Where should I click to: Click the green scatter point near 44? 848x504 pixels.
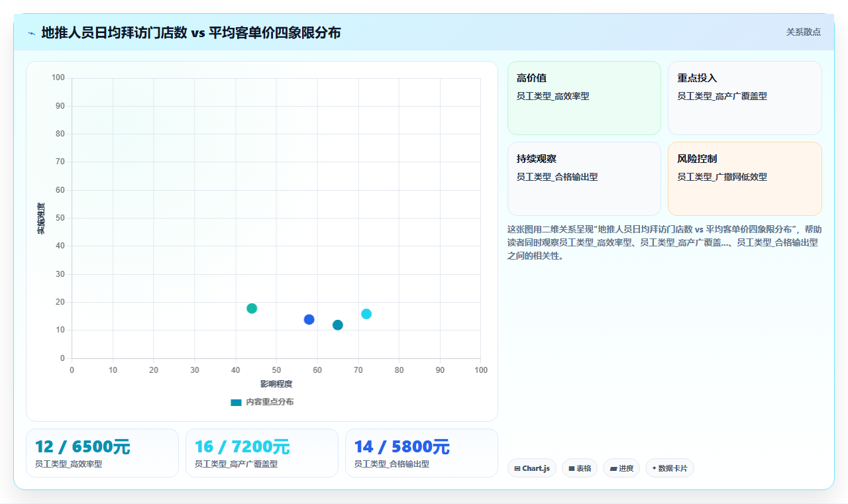click(x=252, y=308)
